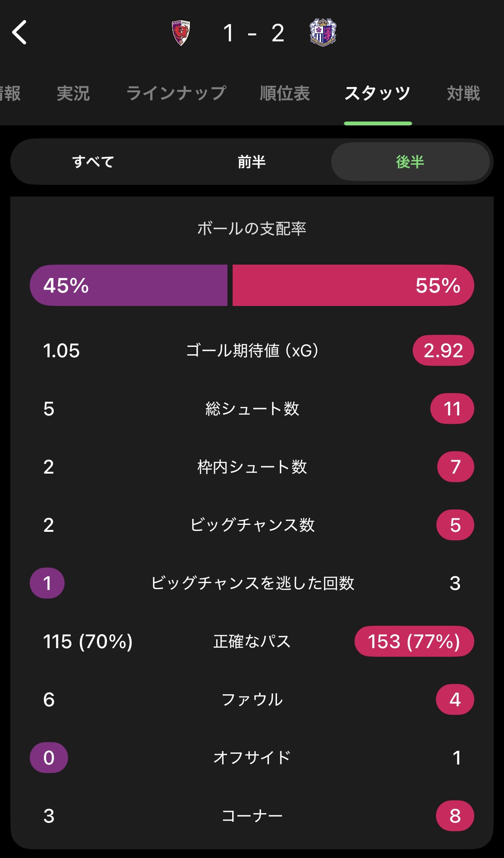The width and height of the screenshot is (504, 858).
Task: Tap the red 55% possession bar
Action: (353, 285)
